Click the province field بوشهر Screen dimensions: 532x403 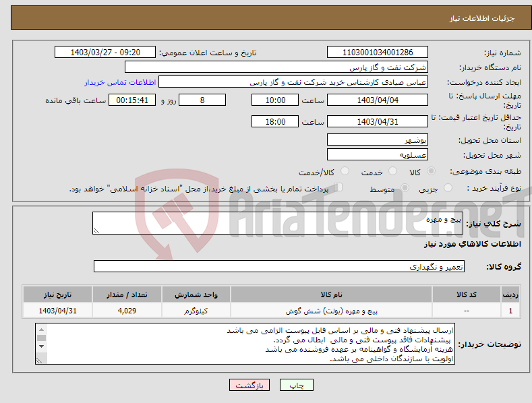coord(378,139)
